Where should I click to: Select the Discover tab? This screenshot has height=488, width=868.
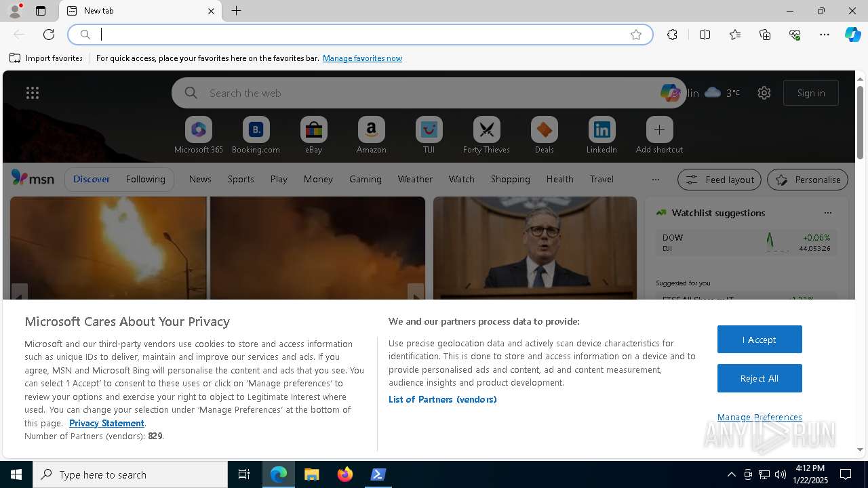click(92, 179)
